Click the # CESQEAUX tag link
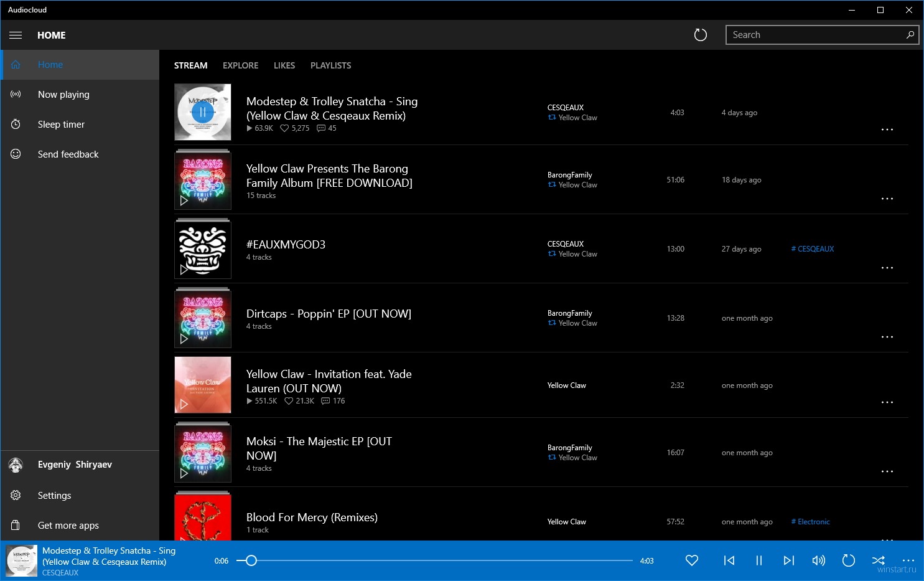 [813, 249]
